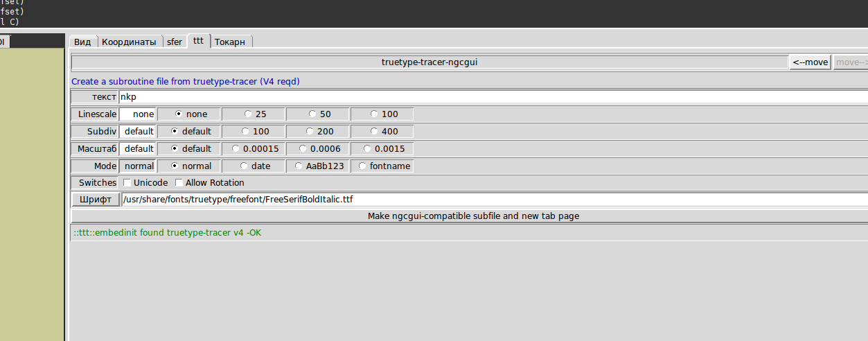Set Subdiv to 100
This screenshot has width=868, height=341.
coord(254,131)
